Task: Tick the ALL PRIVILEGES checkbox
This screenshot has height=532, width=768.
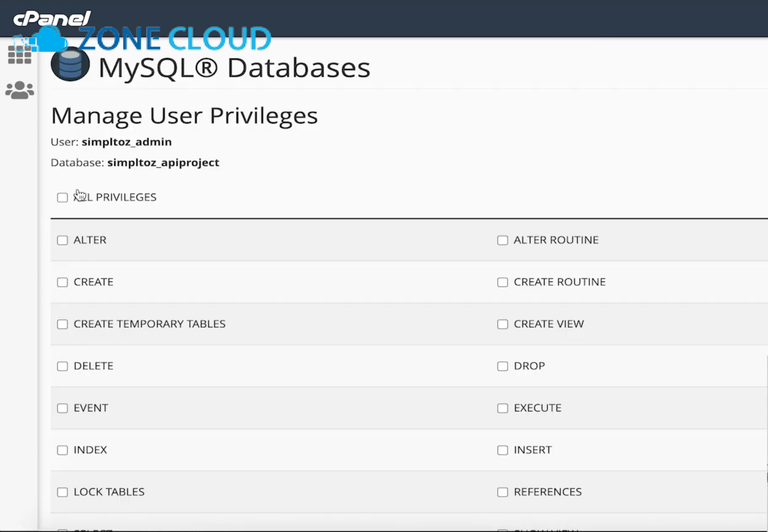Action: tap(62, 198)
